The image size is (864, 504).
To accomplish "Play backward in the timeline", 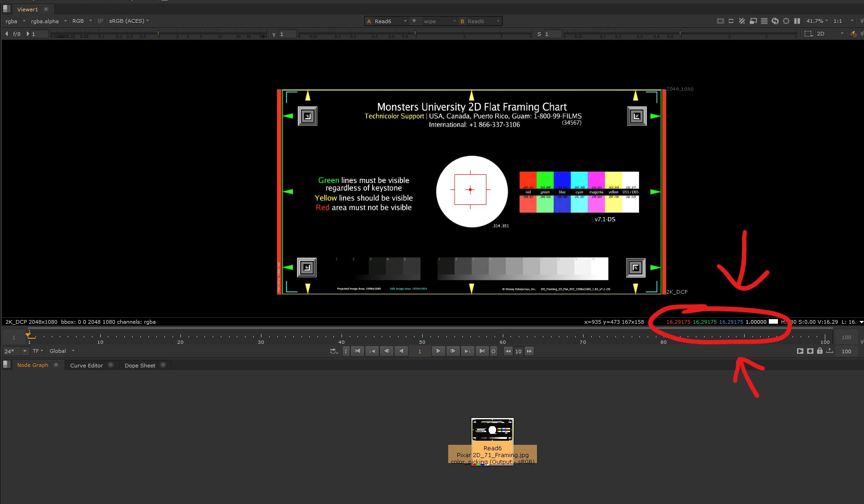I will (401, 351).
